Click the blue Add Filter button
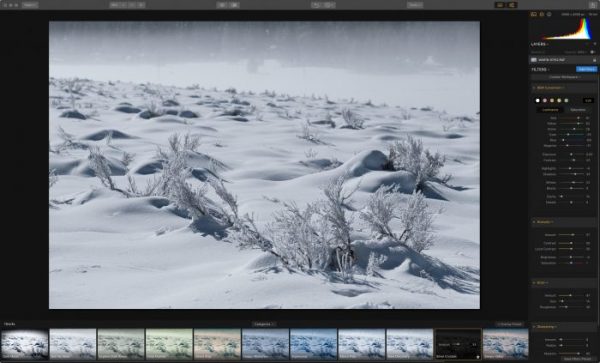Viewport: 600px width, 363px height. point(586,69)
